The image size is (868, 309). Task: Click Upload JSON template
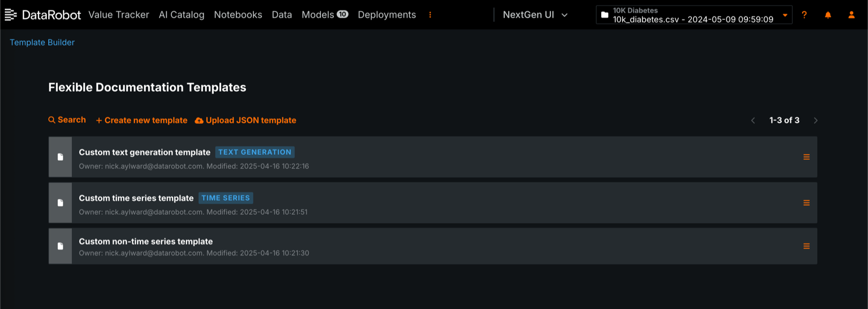pos(245,120)
